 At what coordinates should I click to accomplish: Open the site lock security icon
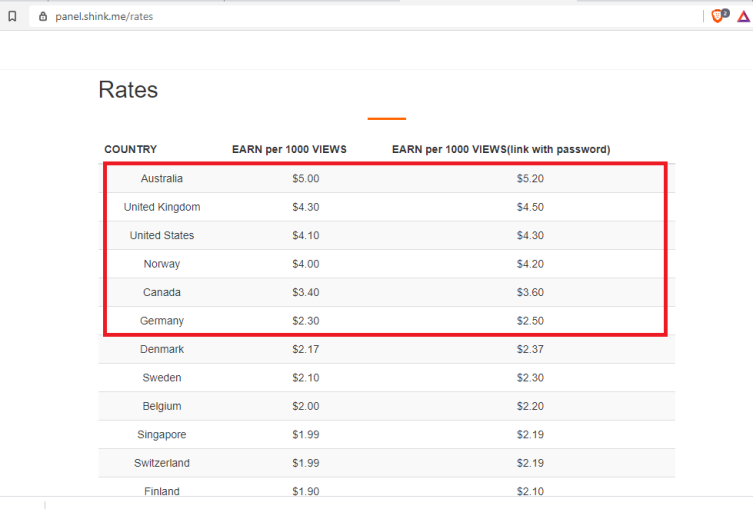(x=43, y=16)
